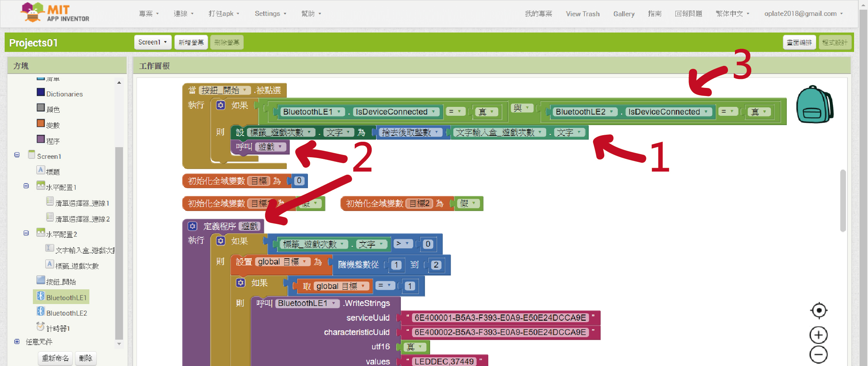868x366 pixels.
Task: Select the 計時器1 clock component
Action: tap(57, 328)
